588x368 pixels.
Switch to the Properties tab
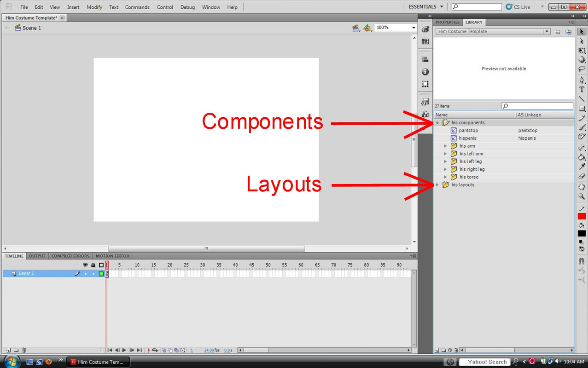coord(447,22)
